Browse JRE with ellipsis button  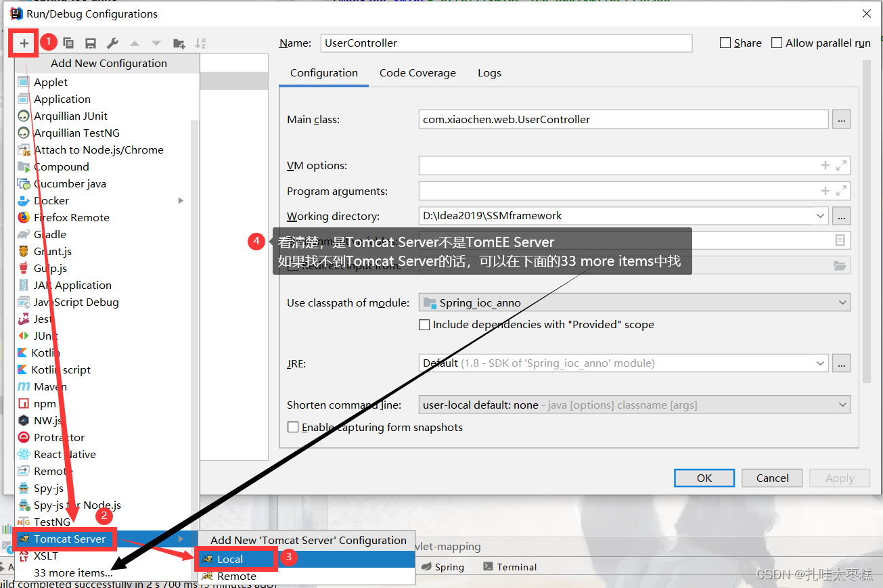click(x=842, y=363)
